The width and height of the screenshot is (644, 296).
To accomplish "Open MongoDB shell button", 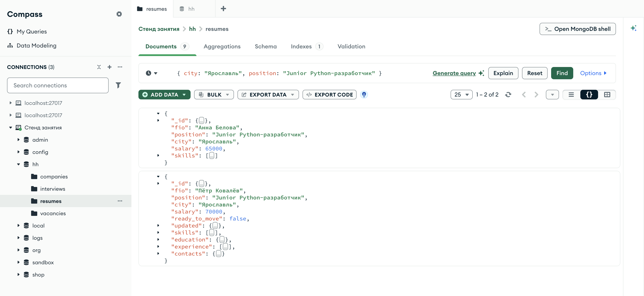I will click(577, 29).
